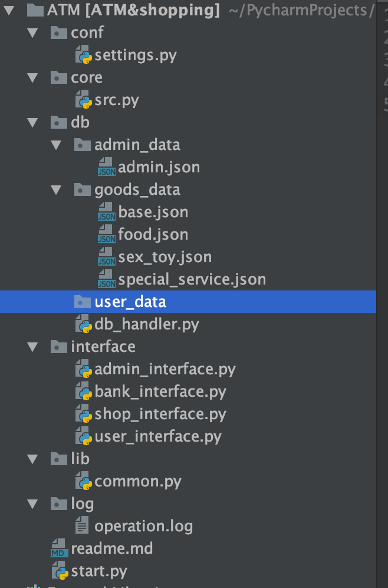Collapse the ATM project root node
388x588 pixels.
tap(8, 10)
